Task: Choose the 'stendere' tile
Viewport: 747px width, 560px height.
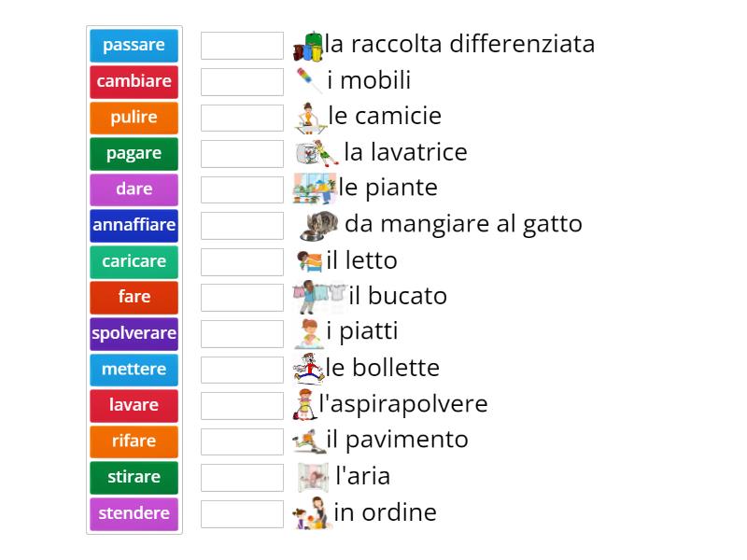Action: pyautogui.click(x=134, y=514)
